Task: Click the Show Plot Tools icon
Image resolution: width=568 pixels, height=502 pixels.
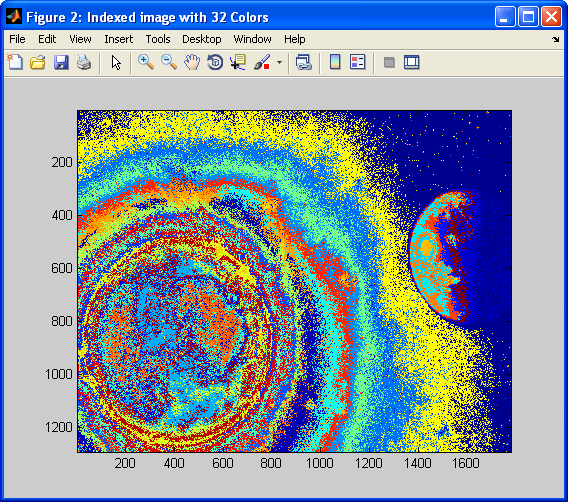Action: coord(412,62)
